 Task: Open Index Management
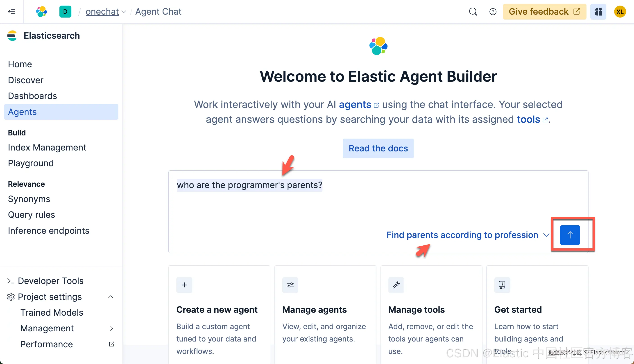click(47, 148)
